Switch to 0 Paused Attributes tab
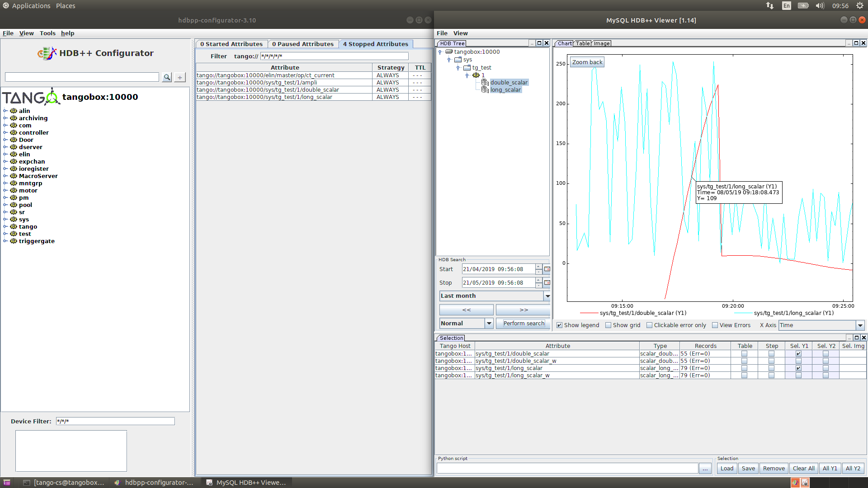The image size is (868, 488). 303,44
